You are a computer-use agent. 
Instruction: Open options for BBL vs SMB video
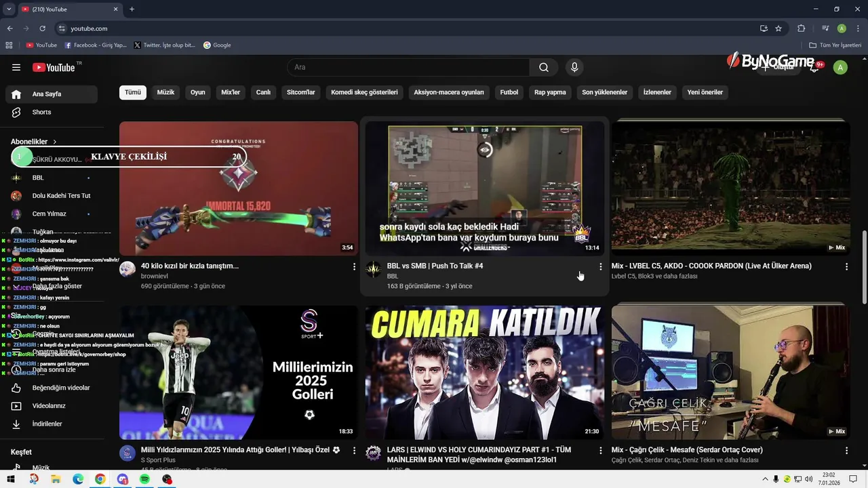600,267
